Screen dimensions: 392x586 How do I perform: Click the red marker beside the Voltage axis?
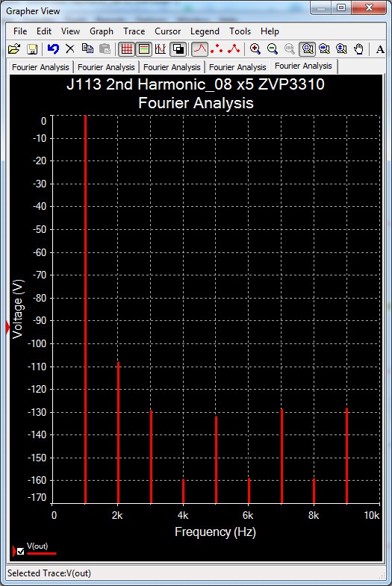[8, 328]
